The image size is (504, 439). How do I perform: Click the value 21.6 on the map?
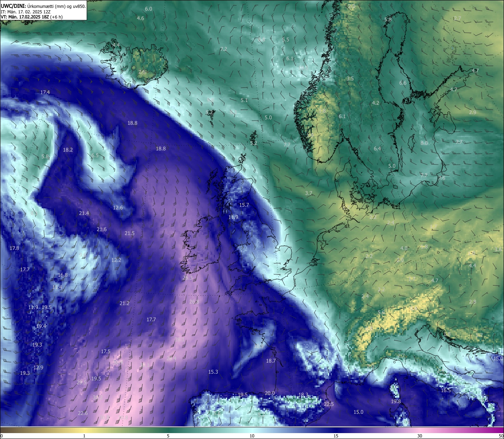[x=102, y=230]
